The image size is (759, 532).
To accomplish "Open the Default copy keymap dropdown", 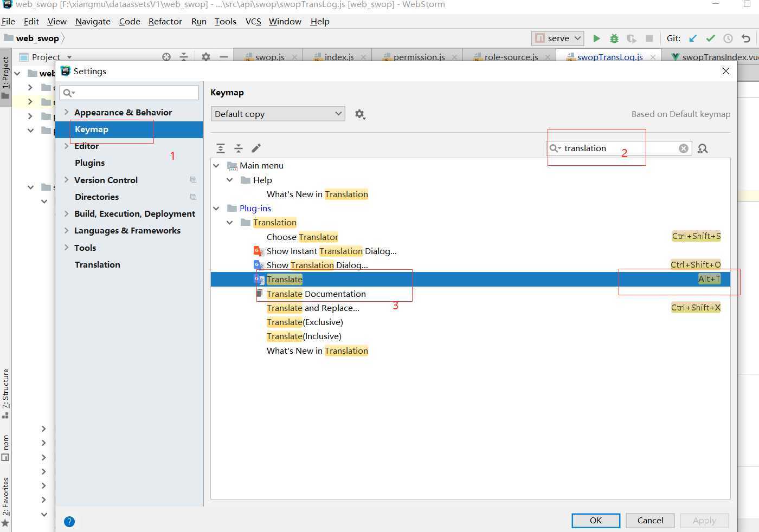I will (278, 114).
